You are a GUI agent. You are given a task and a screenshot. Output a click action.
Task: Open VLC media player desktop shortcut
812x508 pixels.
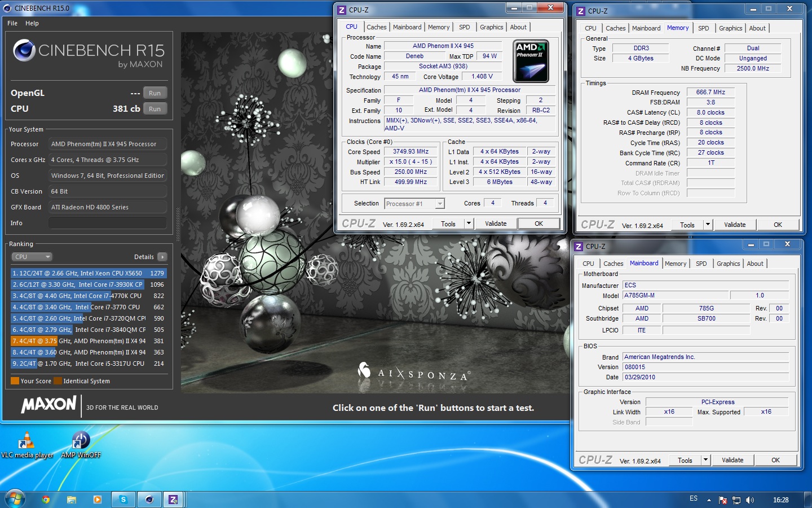tap(27, 445)
